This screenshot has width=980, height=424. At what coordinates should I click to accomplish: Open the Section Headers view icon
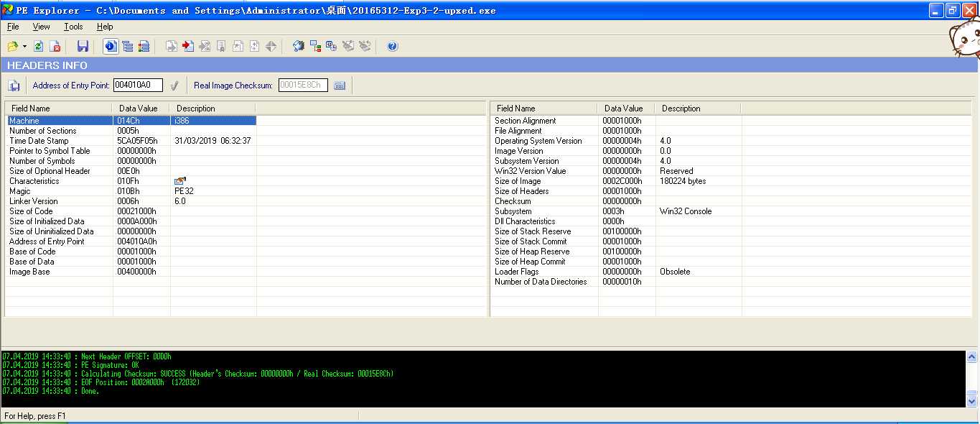click(x=144, y=47)
